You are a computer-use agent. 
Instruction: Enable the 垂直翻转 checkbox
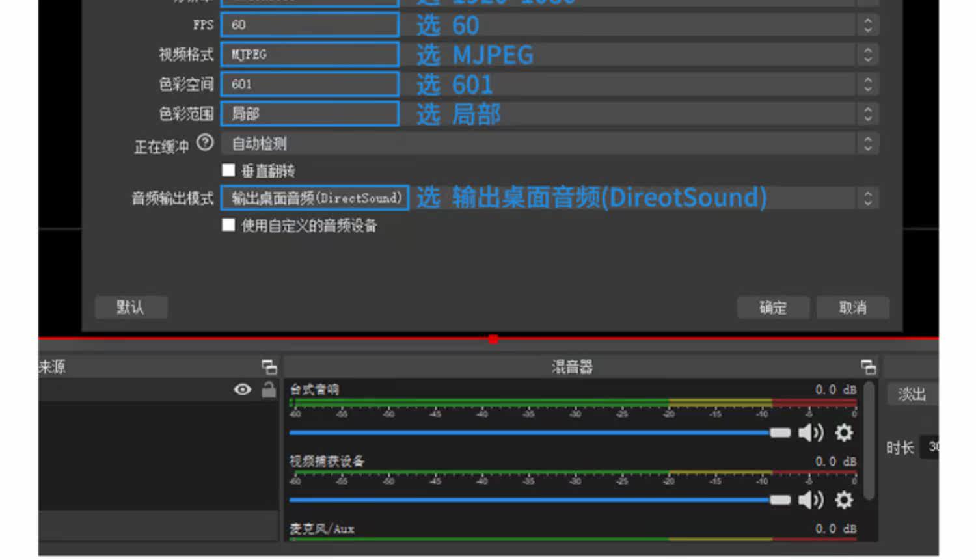(x=228, y=170)
